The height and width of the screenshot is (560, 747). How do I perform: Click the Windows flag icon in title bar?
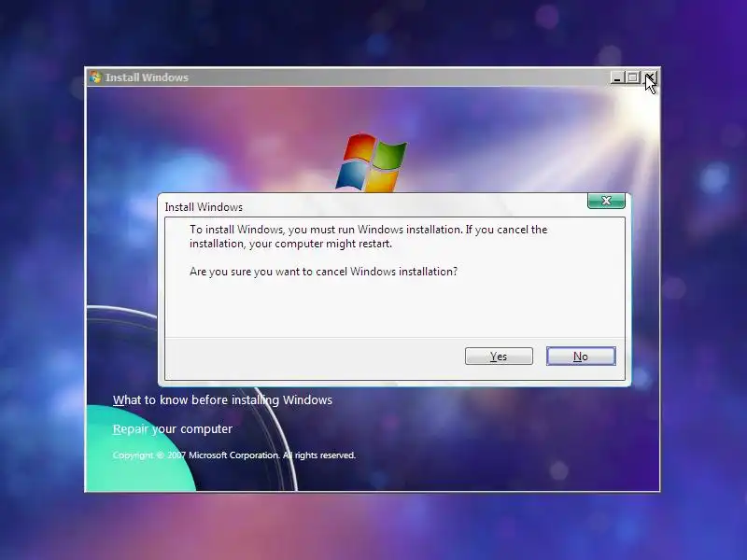pyautogui.click(x=96, y=77)
